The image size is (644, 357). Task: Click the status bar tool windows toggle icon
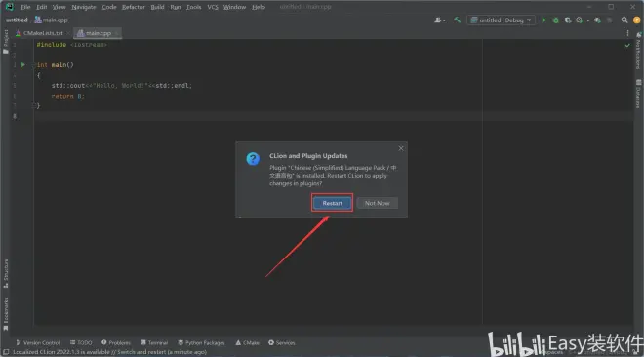pos(6,352)
